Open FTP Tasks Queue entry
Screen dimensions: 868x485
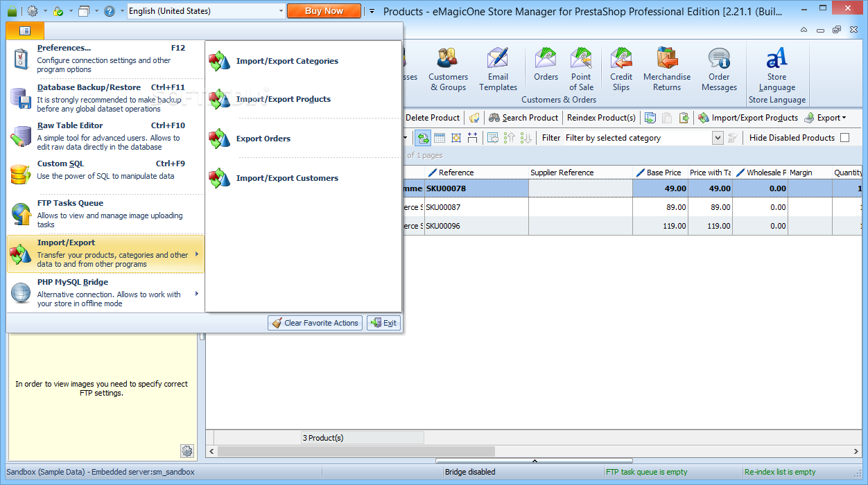coord(105,213)
